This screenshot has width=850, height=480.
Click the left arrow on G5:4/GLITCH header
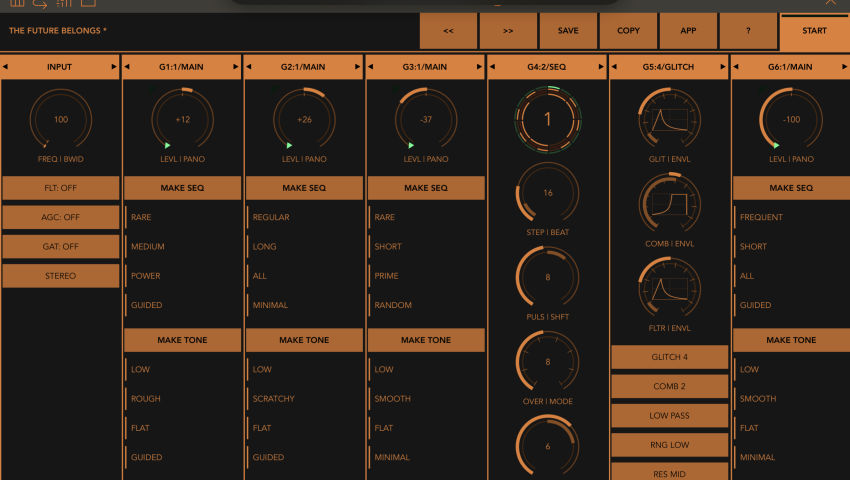click(x=614, y=67)
